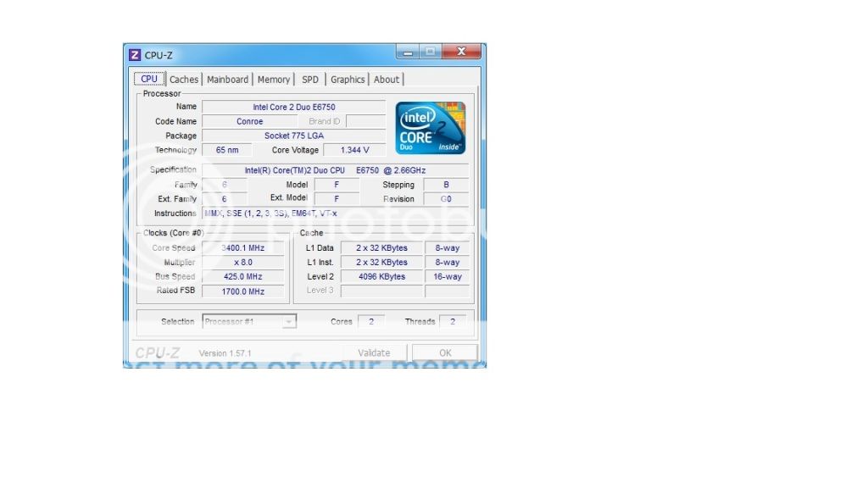Click the Stepping value 'B'

click(x=446, y=185)
